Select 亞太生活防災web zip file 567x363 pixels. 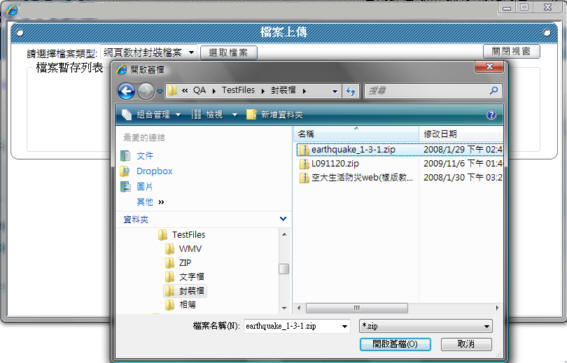tap(362, 178)
